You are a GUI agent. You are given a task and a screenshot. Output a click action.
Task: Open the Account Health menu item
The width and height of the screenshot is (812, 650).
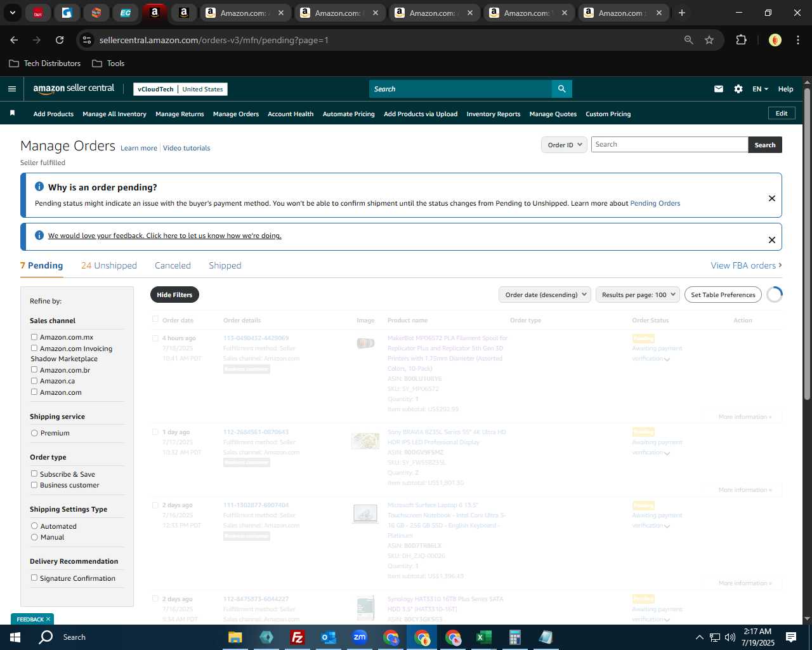[291, 114]
